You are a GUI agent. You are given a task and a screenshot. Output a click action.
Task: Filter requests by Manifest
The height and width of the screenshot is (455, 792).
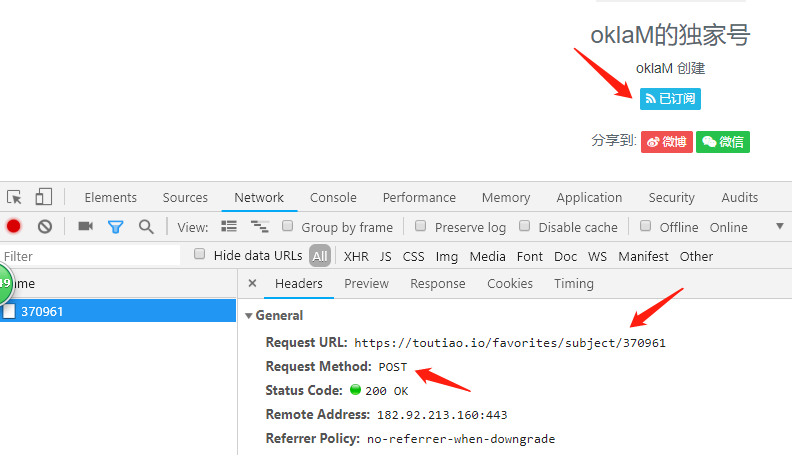(643, 257)
